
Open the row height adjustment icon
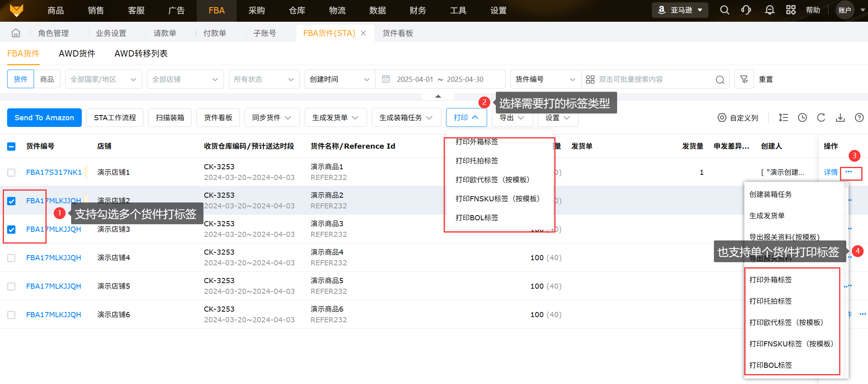tap(783, 118)
